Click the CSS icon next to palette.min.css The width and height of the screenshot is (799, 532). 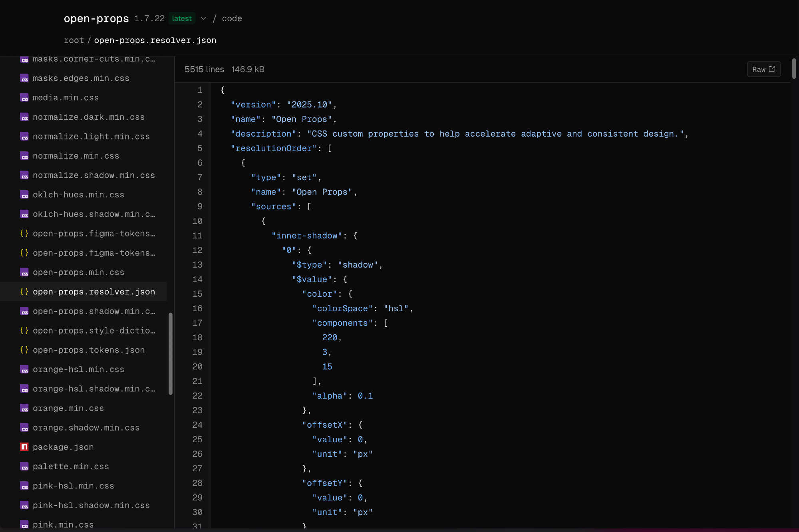click(x=24, y=466)
